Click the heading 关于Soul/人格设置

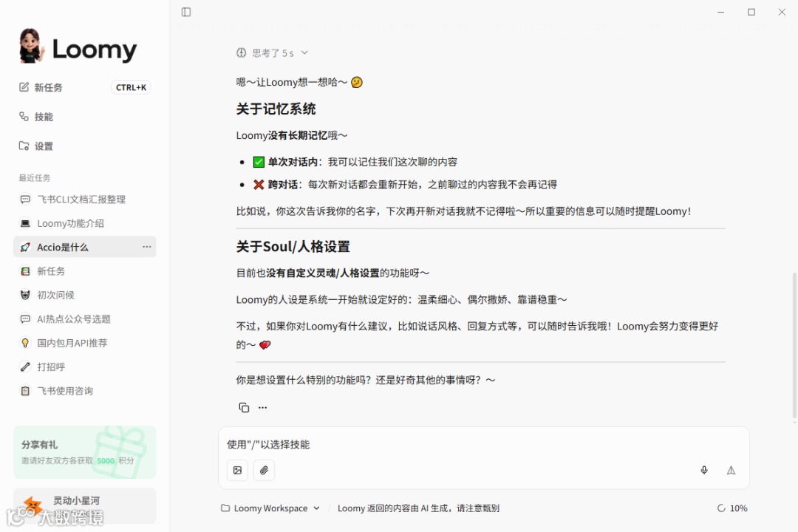(293, 247)
